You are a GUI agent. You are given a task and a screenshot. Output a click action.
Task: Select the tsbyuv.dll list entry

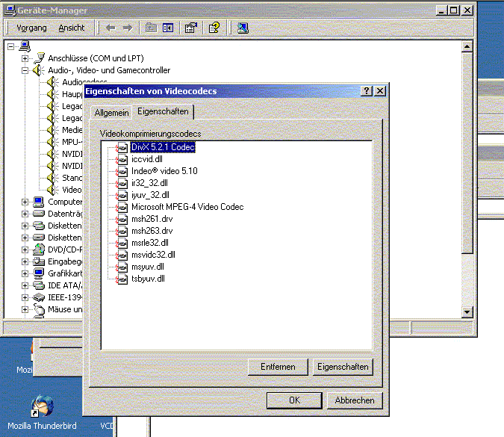[148, 279]
